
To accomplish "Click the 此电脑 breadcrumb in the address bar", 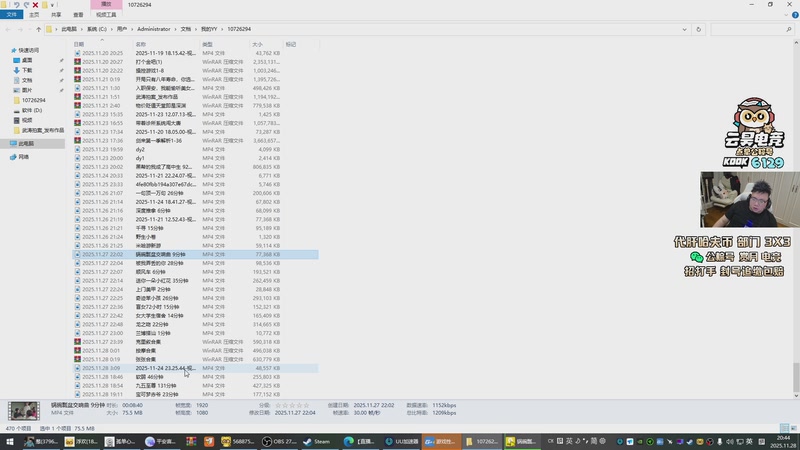I will tap(69, 30).
